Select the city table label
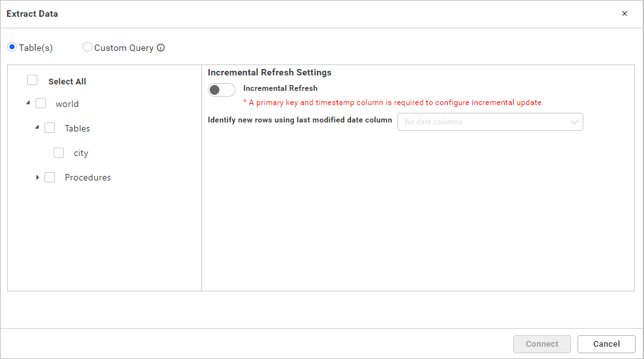The height and width of the screenshot is (359, 644). pyautogui.click(x=81, y=153)
